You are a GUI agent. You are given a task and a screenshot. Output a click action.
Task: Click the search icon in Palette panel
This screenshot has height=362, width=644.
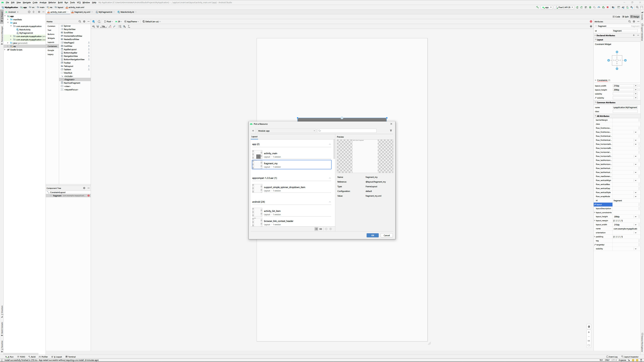tap(80, 21)
